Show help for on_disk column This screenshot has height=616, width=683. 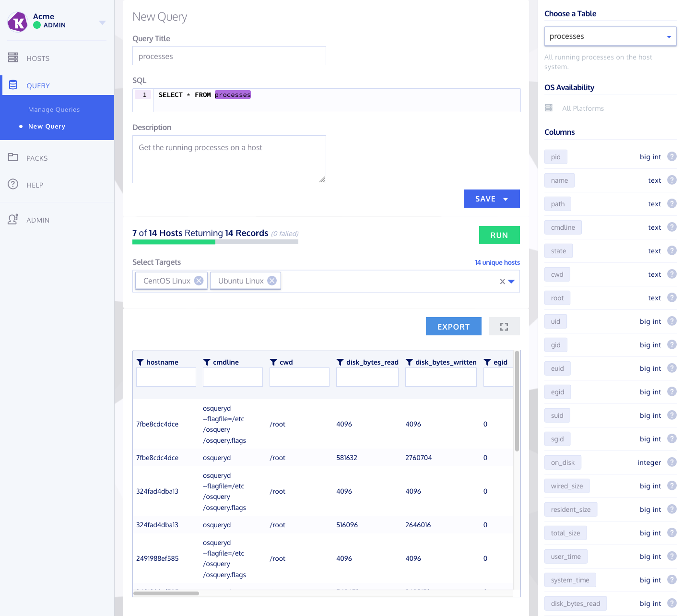[x=672, y=462]
